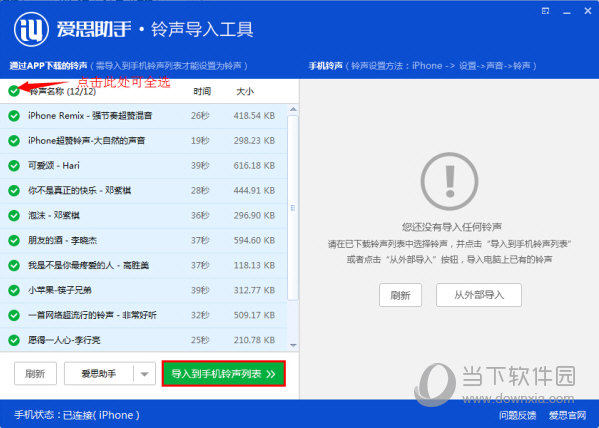Viewport: 599px width, 428px height.
Task: Toggle the select-all checkbox in header
Action: click(x=14, y=91)
